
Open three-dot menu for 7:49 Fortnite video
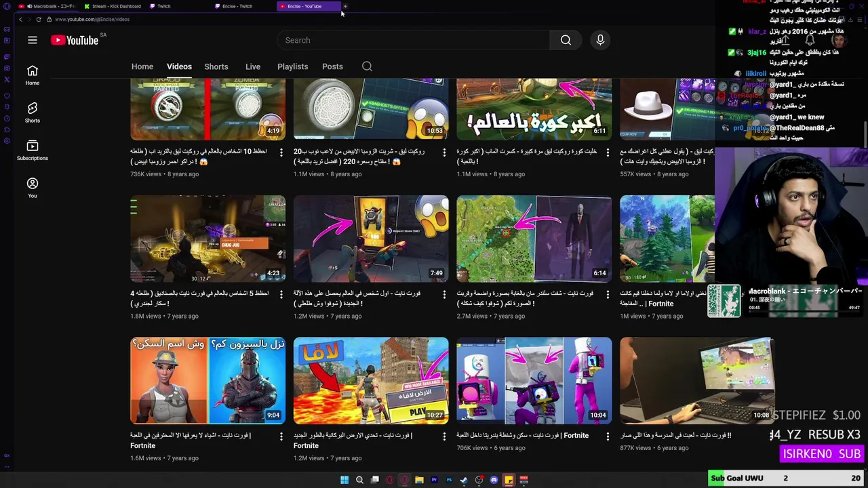click(x=444, y=295)
